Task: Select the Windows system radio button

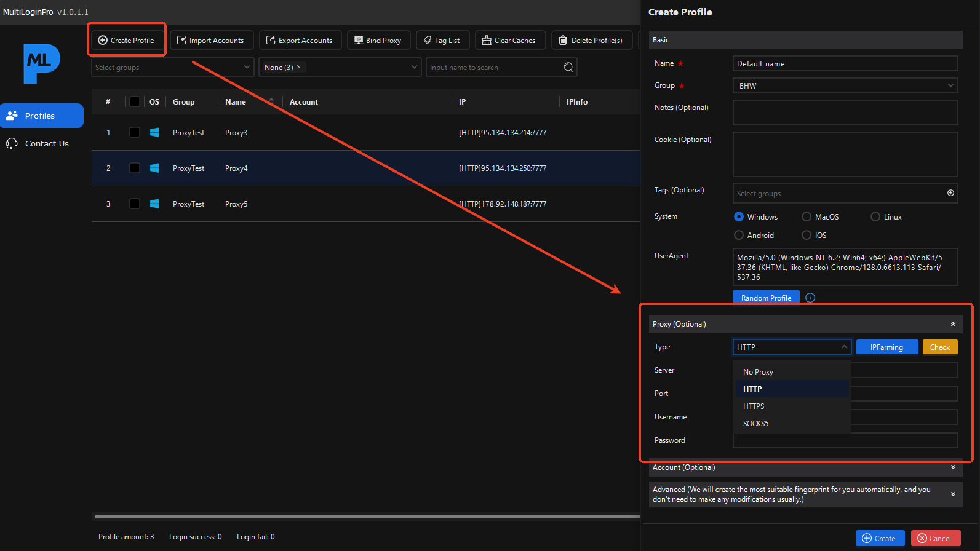Action: pos(739,216)
